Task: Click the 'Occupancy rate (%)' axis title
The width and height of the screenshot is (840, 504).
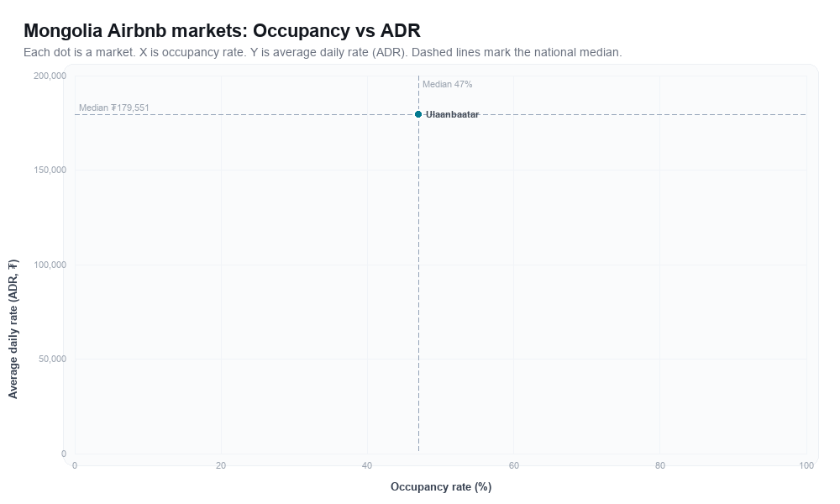Action: 441,487
